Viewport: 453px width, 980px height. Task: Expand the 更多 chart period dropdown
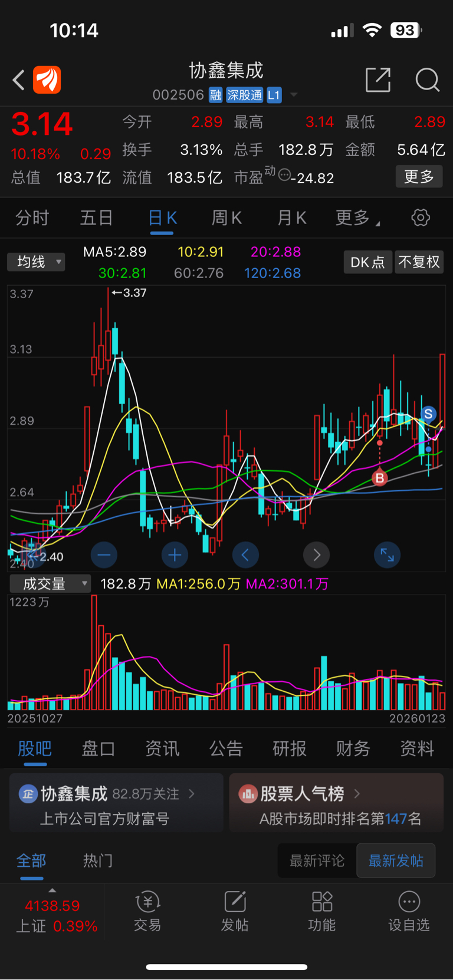click(x=357, y=218)
